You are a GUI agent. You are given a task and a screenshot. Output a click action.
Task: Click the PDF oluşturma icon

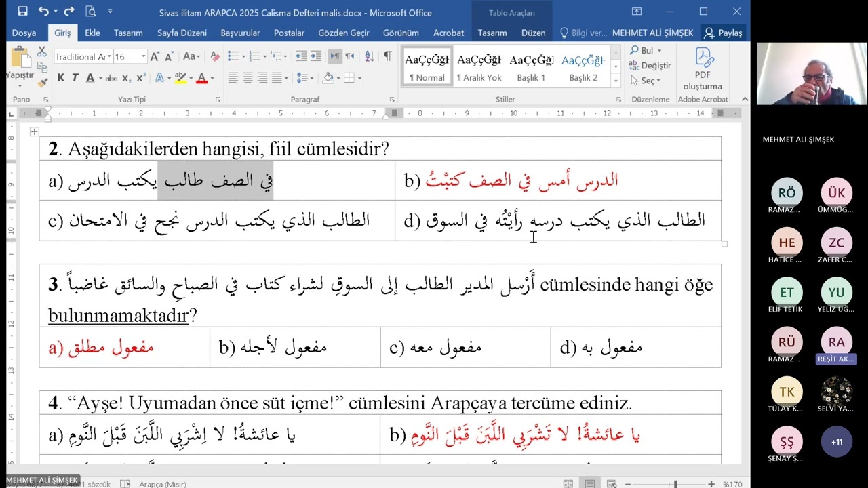[x=703, y=70]
